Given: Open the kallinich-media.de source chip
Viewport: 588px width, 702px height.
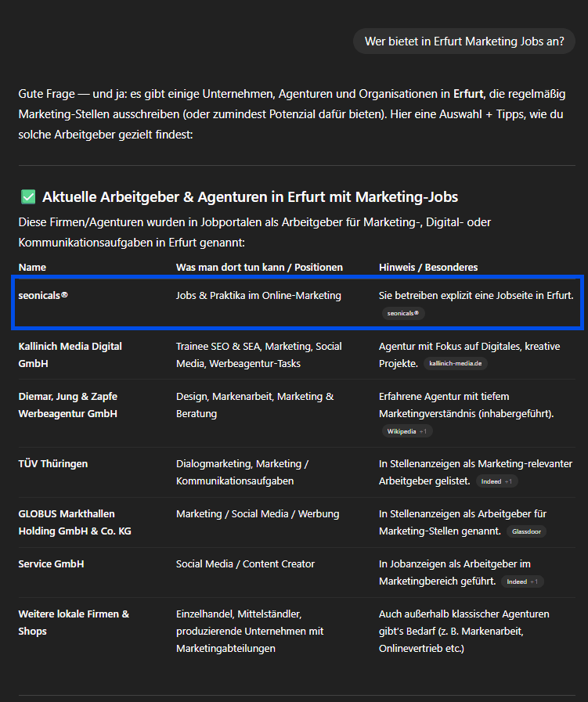Looking at the screenshot, I should 456,364.
